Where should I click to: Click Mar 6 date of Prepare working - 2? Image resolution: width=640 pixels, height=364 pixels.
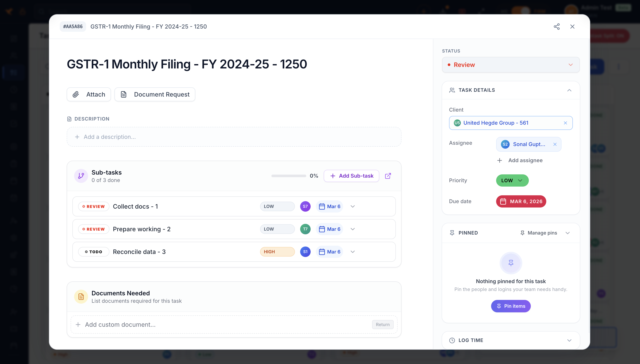[330, 229]
